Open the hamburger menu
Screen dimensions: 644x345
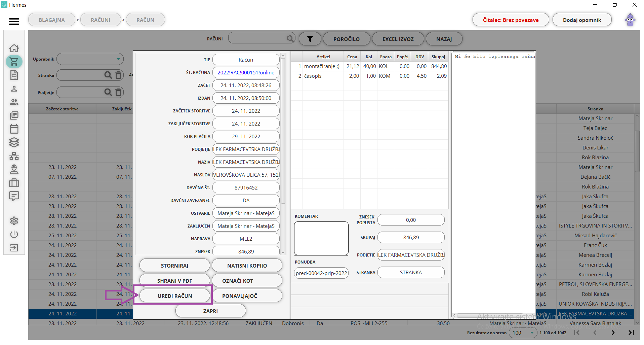click(x=14, y=22)
